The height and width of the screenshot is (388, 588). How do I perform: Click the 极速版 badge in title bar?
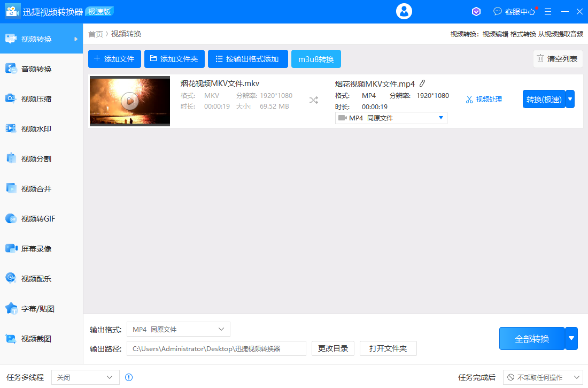coord(99,12)
